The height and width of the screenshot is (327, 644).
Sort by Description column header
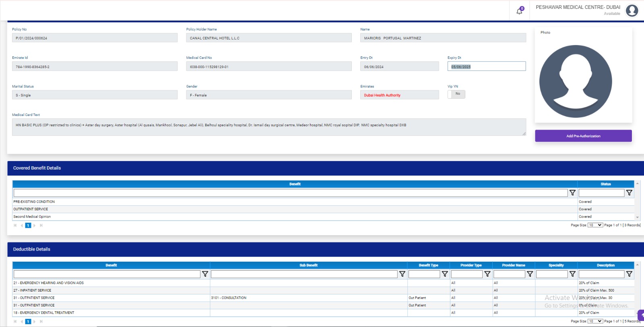point(605,265)
